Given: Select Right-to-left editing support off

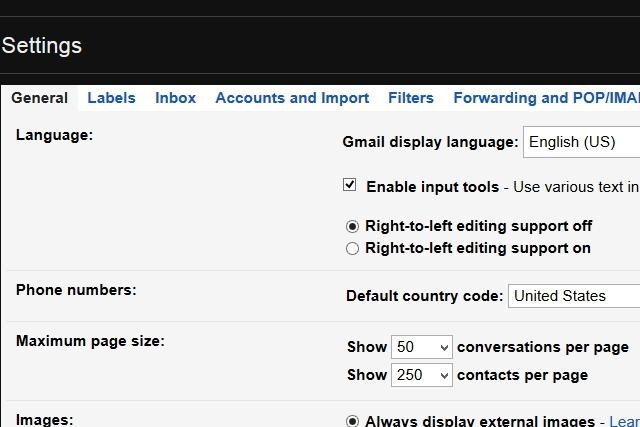Looking at the screenshot, I should pos(352,226).
